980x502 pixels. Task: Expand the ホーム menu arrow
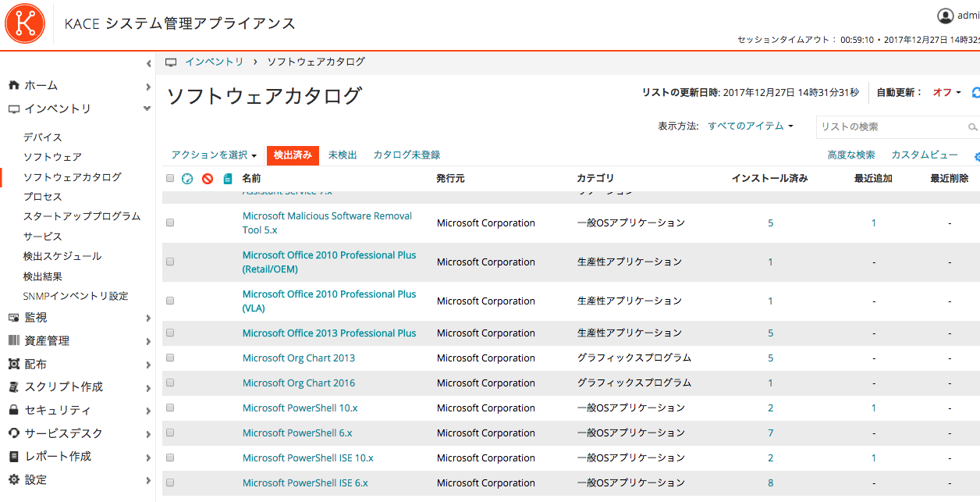click(x=148, y=86)
